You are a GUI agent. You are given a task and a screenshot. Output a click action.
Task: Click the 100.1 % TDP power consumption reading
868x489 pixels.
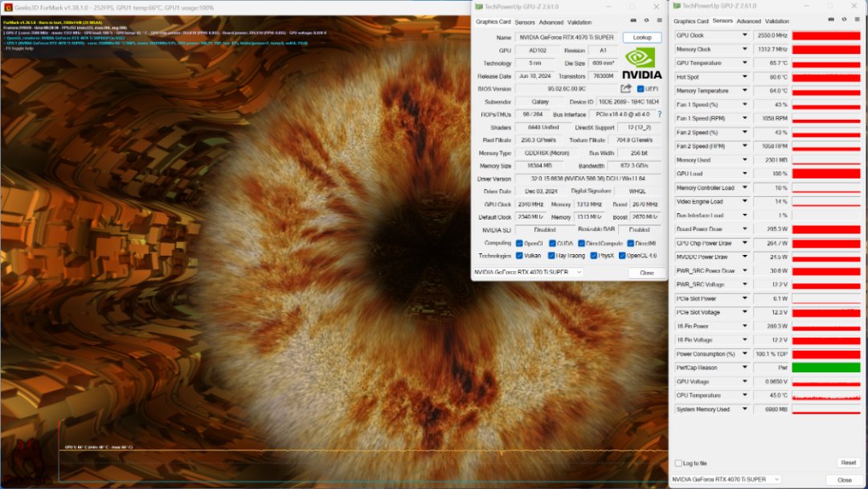[771, 354]
